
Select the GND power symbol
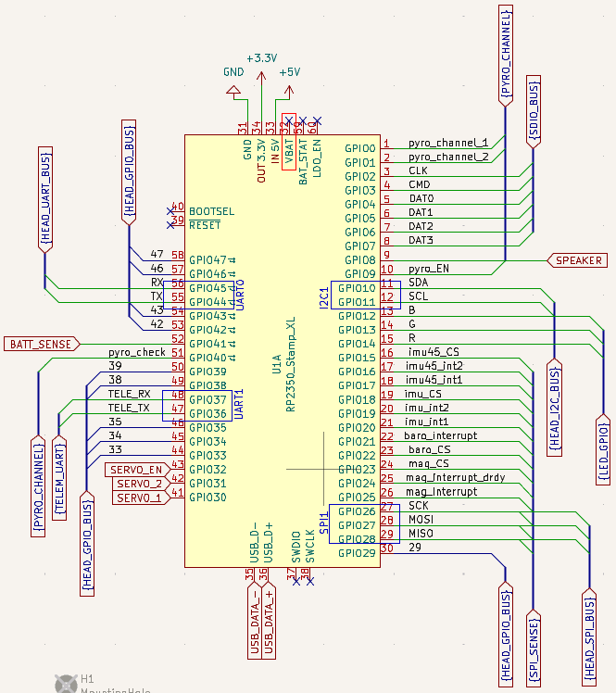[233, 91]
